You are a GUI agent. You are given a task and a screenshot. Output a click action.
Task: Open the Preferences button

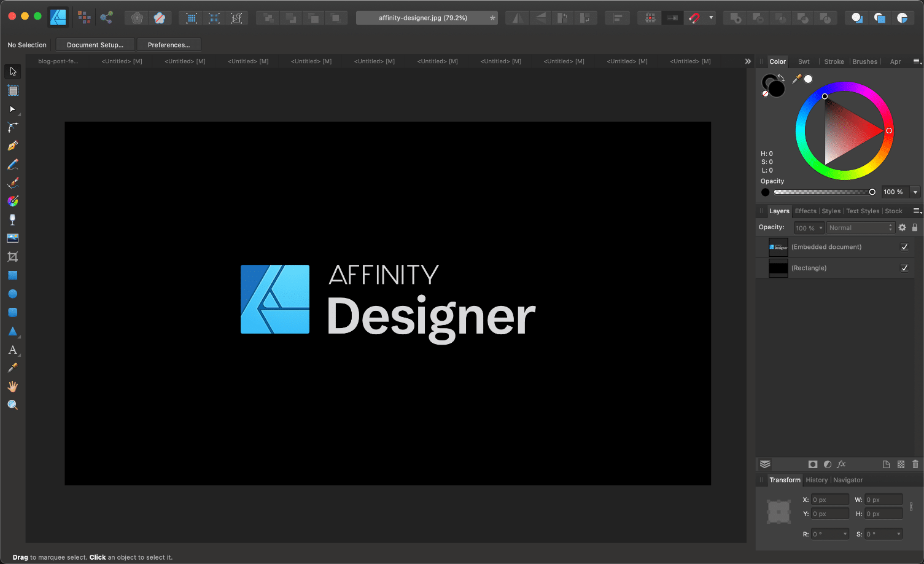[x=169, y=45]
